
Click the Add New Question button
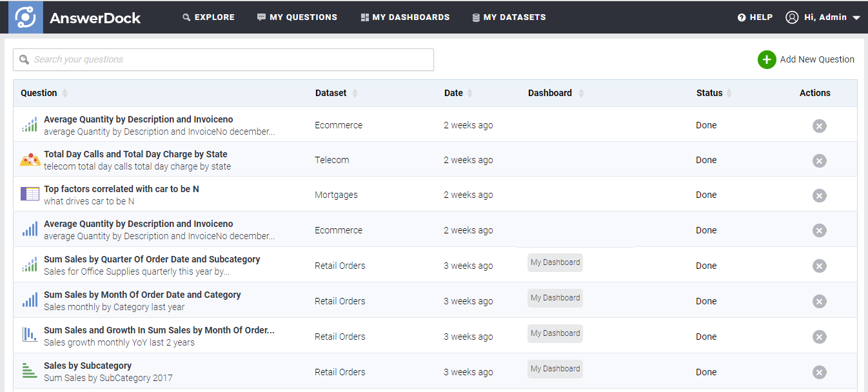point(806,59)
